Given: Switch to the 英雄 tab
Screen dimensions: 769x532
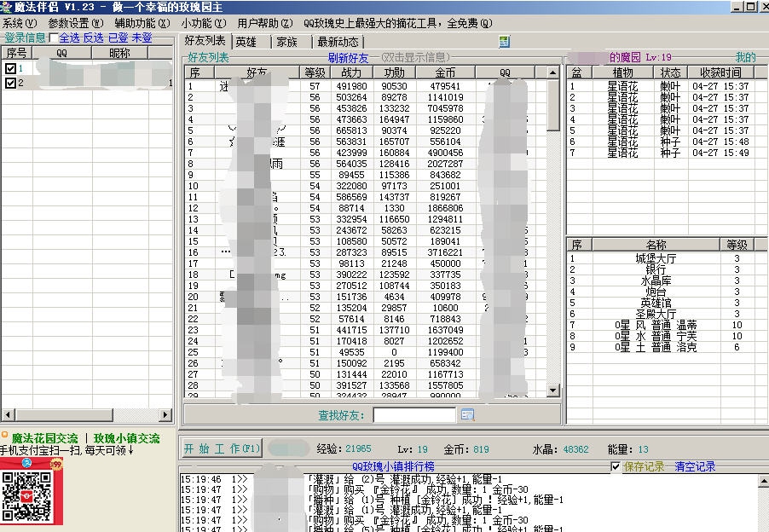Looking at the screenshot, I should (x=246, y=40).
